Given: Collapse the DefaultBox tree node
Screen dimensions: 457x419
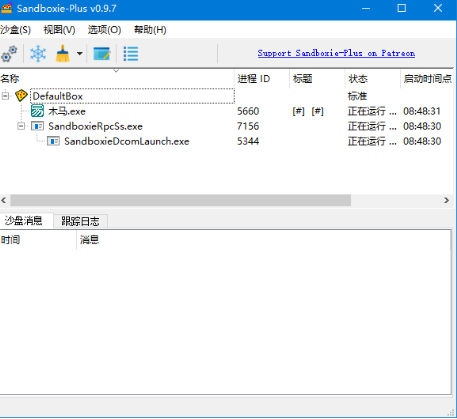Looking at the screenshot, I should [5, 96].
